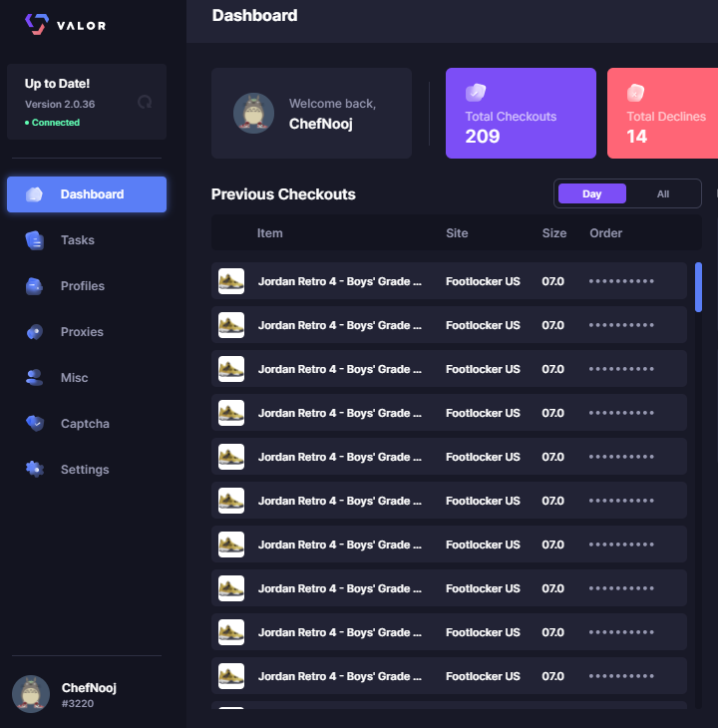Open the Proxies section icon
This screenshot has height=728, width=718.
35,332
